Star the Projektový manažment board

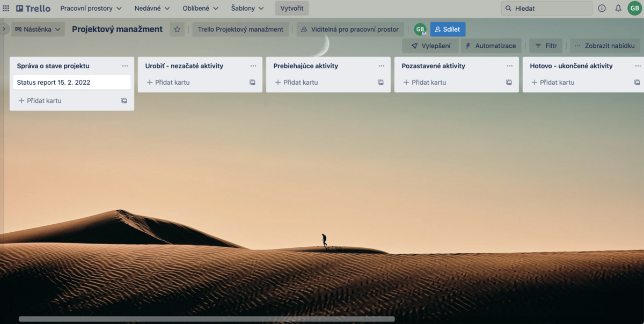point(177,29)
